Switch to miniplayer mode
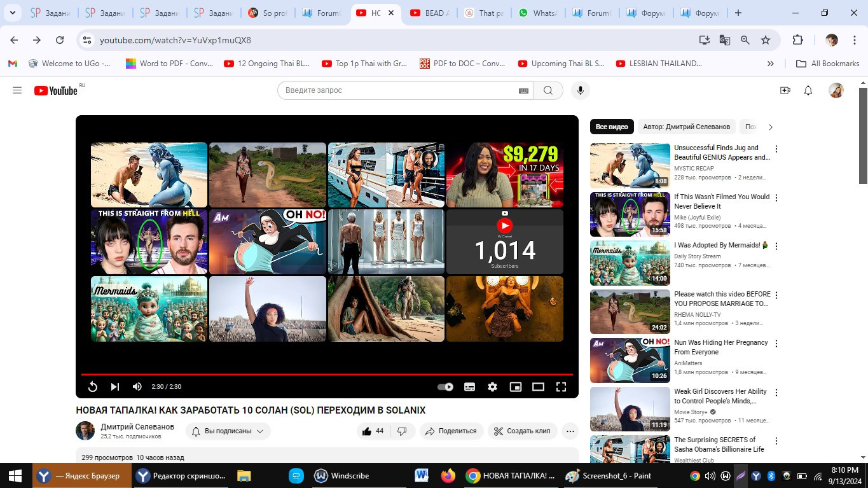 [x=516, y=387]
